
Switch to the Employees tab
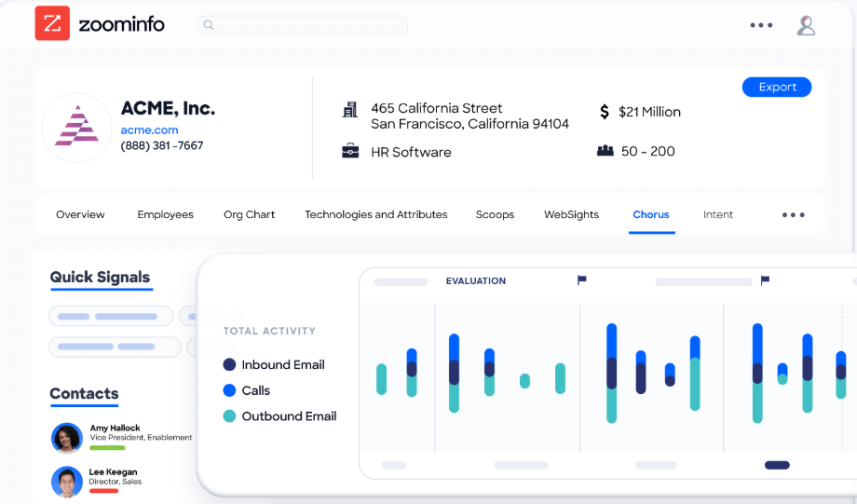pos(165,214)
